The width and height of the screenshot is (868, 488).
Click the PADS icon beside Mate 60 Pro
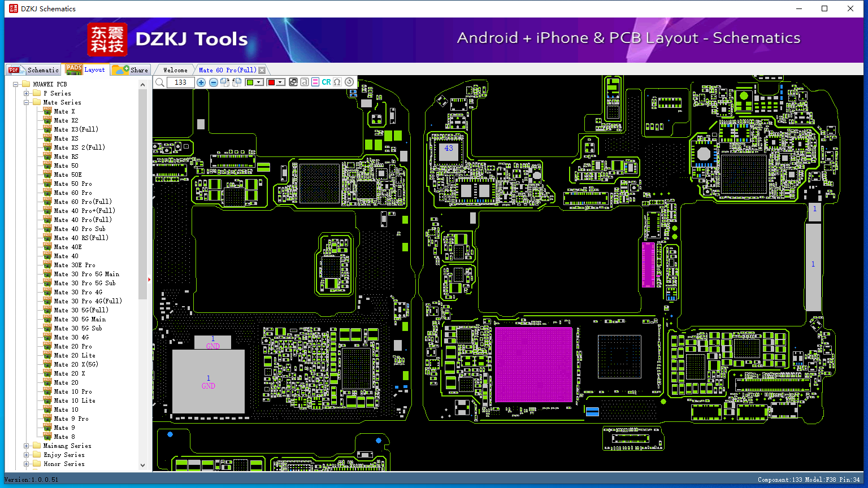pyautogui.click(x=47, y=193)
